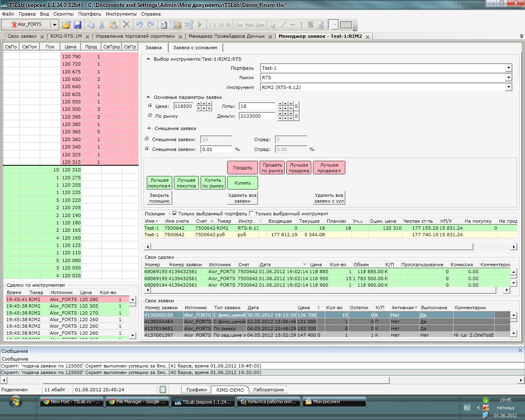Viewport: 525px width, 420px height.
Task: Click the open folder toolbar icon
Action: coord(66,25)
